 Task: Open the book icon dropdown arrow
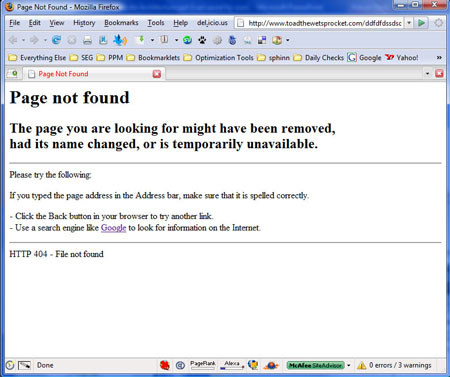(176, 41)
